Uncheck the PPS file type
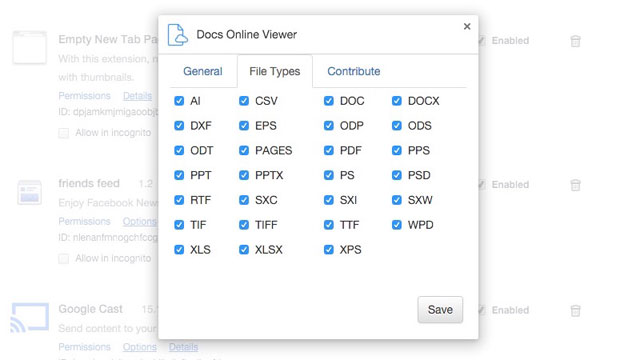 click(x=397, y=151)
